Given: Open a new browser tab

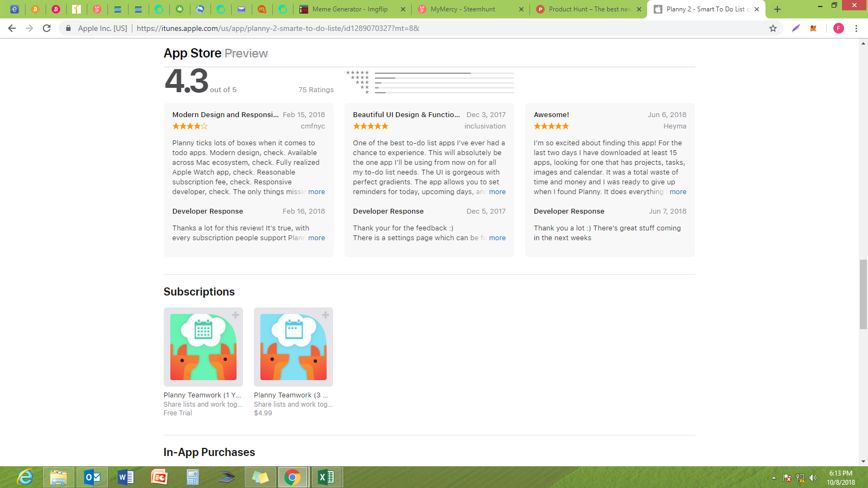Looking at the screenshot, I should pos(777,9).
